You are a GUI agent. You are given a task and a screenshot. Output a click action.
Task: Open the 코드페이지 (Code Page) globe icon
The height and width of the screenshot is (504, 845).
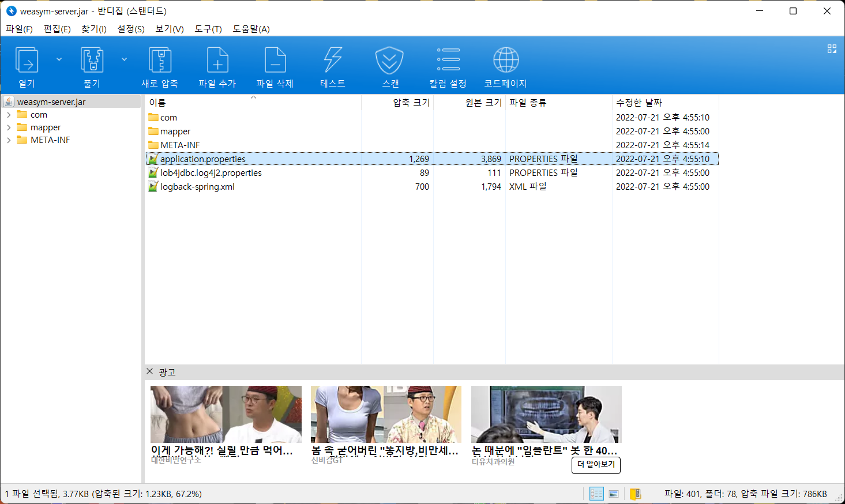pos(506,61)
